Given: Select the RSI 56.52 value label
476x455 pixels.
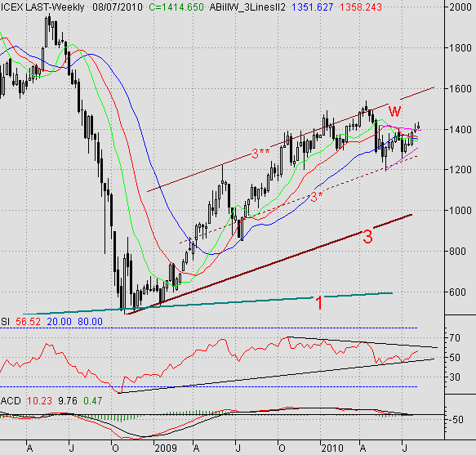Looking at the screenshot, I should 28,322.
